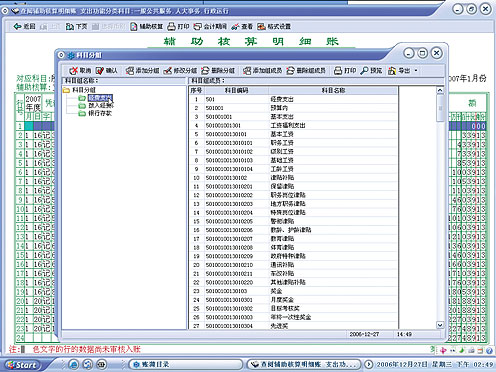This screenshot has width=496, height=372.
Task: Click 导出 (Export) toolbar icon
Action: (x=399, y=71)
